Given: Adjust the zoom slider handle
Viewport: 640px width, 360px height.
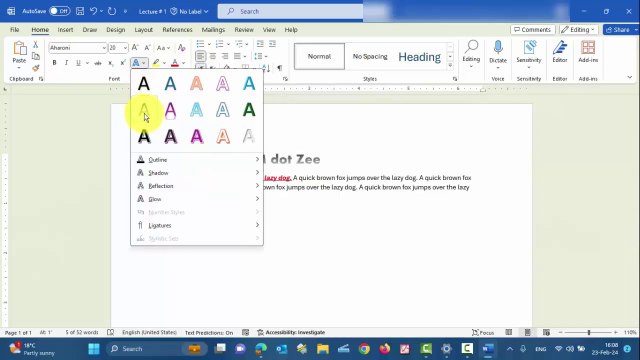Looking at the screenshot, I should pos(589,332).
